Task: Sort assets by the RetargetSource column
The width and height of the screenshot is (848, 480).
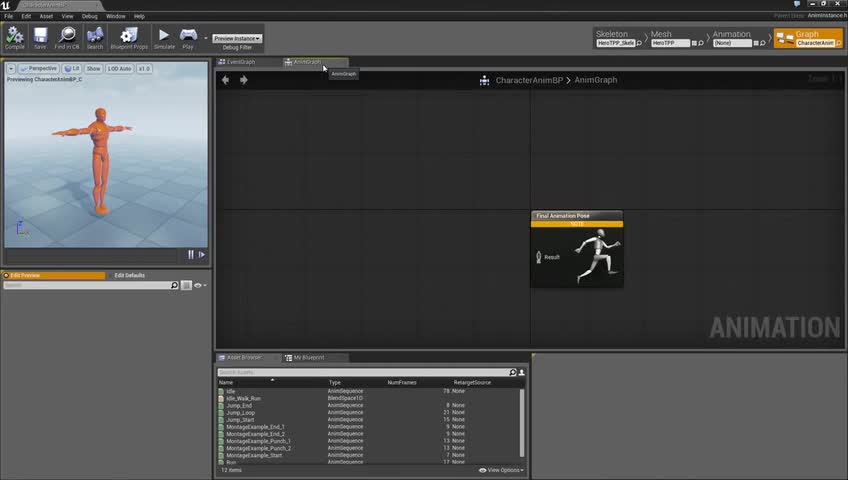Action: click(472, 382)
